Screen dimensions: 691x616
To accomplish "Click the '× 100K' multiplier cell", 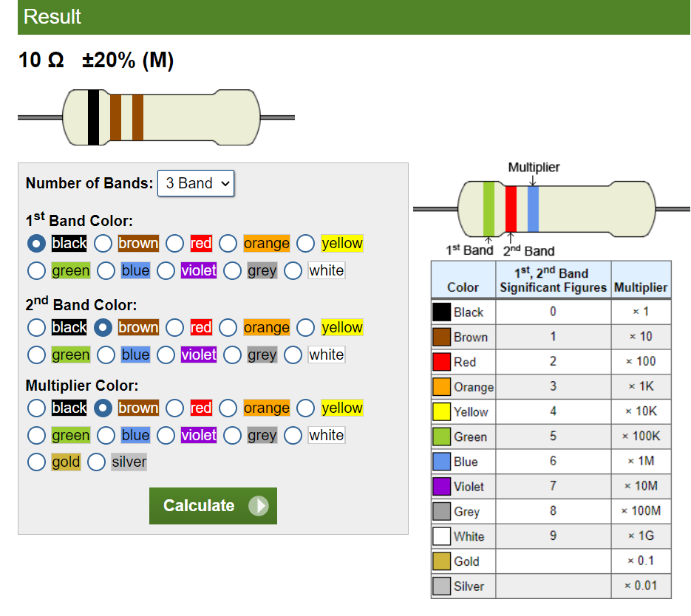I will pyautogui.click(x=641, y=437).
